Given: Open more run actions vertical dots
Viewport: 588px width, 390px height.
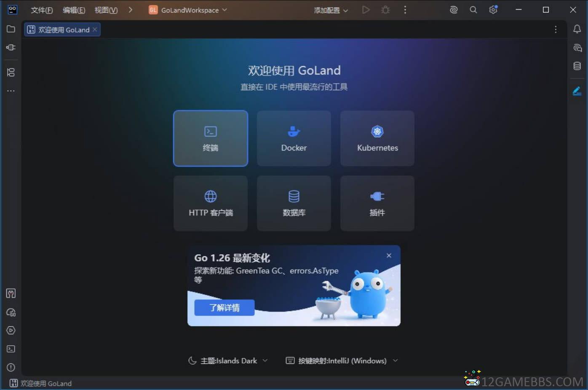Looking at the screenshot, I should [x=405, y=10].
